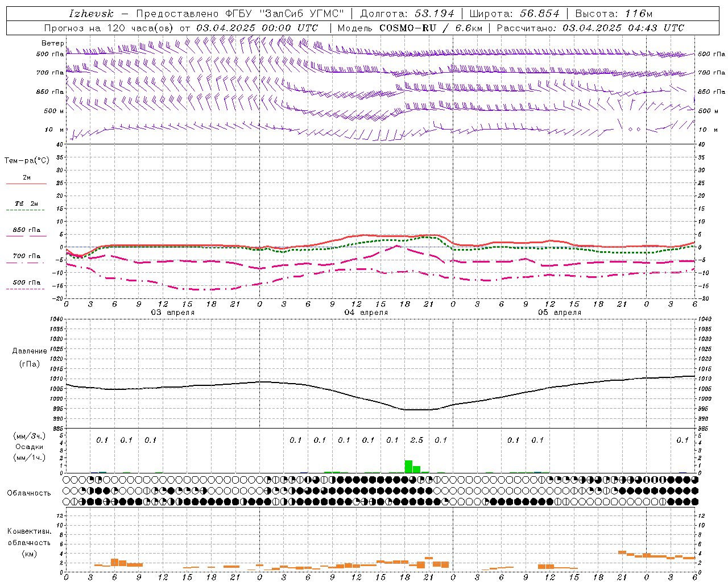Click the Прогноз на 120 часа(ов) forecast text
The width and height of the screenshot is (728, 582).
[110, 28]
